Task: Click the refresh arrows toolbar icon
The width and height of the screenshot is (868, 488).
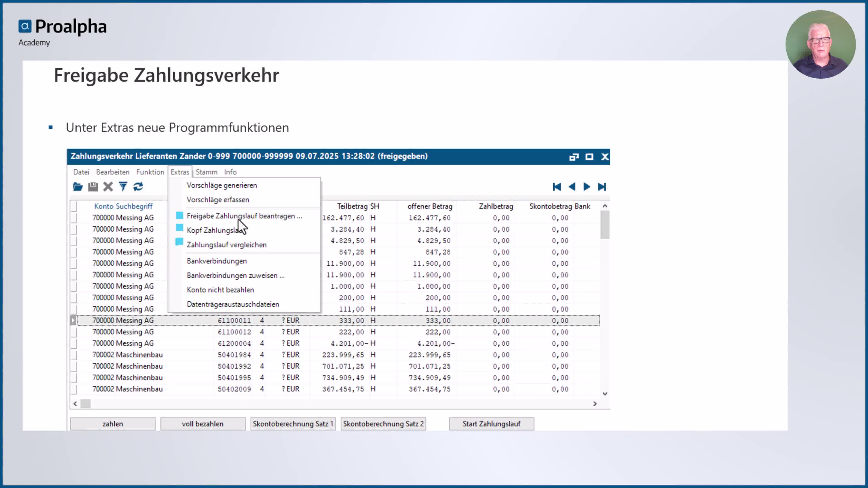Action: (138, 187)
